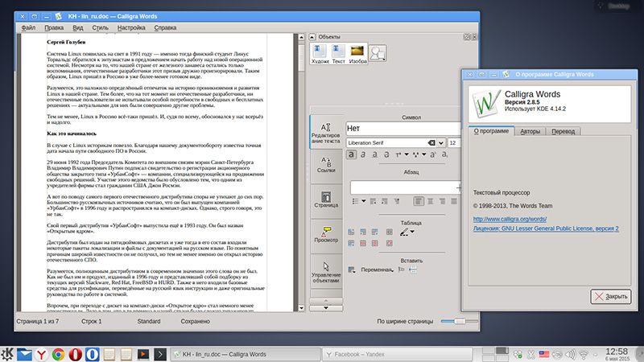Switch to the Перевод tab in About dialog
Screen dimensions: 644x362
pyautogui.click(x=563, y=131)
